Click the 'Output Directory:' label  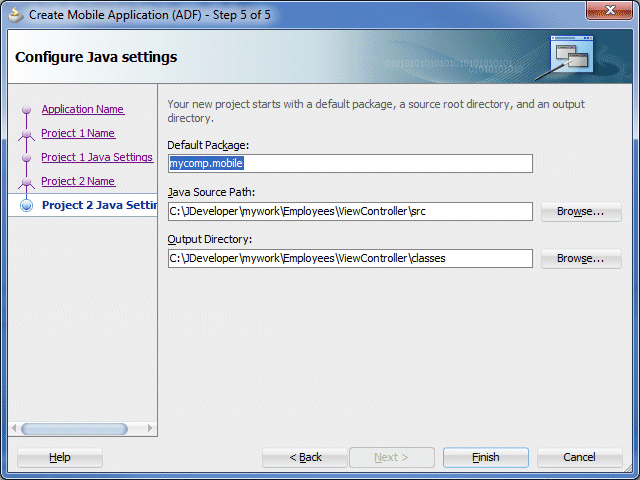click(210, 239)
